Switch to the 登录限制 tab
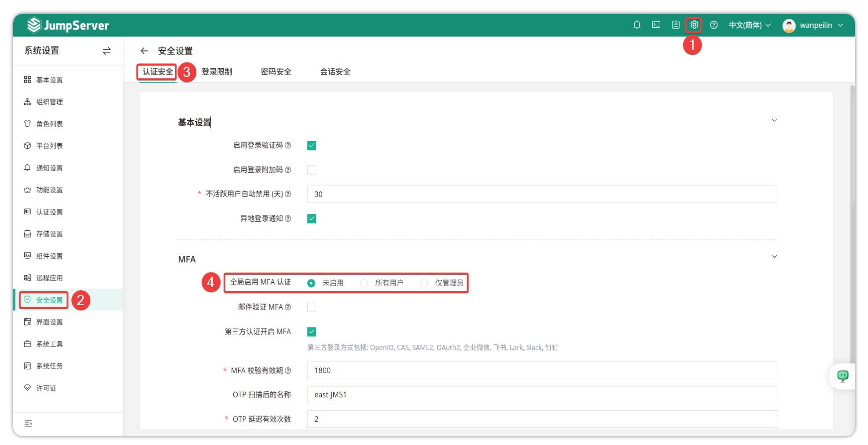Image resolution: width=868 pixels, height=445 pixels. point(217,72)
